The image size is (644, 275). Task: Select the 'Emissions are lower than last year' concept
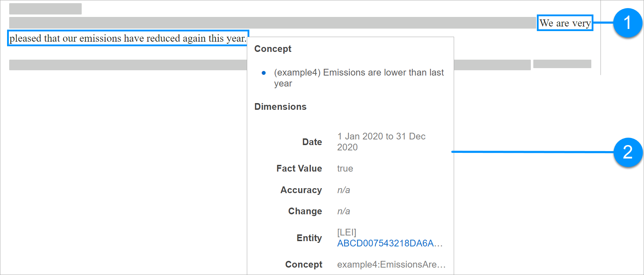[x=358, y=78]
